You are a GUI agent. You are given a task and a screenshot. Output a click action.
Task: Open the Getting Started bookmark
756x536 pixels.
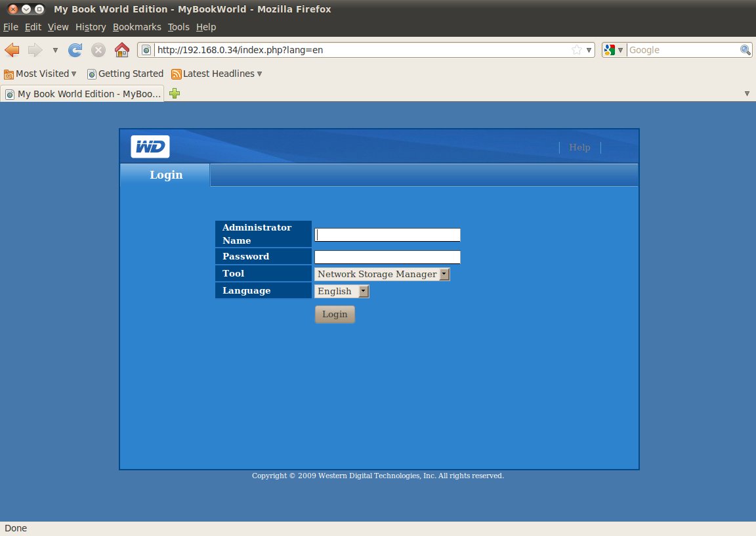[x=125, y=74]
